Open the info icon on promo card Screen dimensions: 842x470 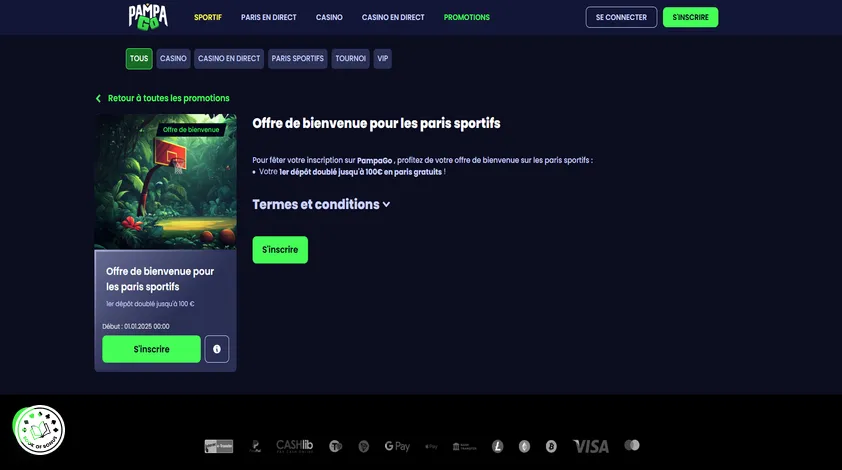click(217, 349)
